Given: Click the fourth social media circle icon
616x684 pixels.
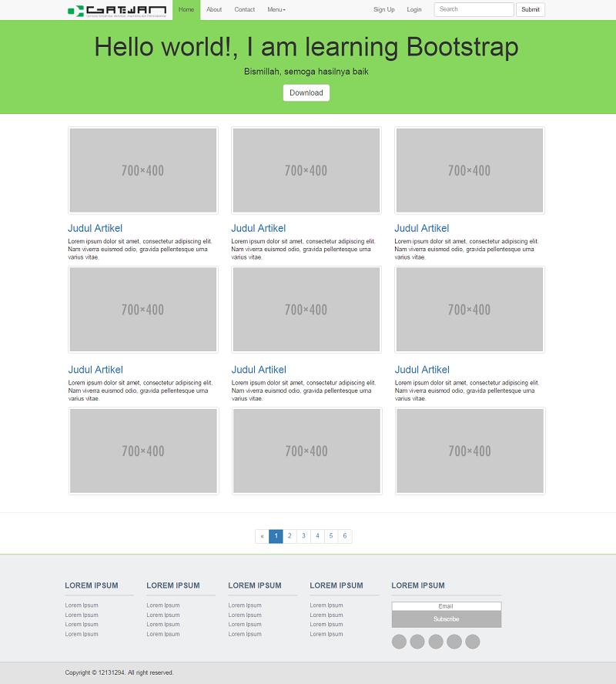Looking at the screenshot, I should point(454,641).
